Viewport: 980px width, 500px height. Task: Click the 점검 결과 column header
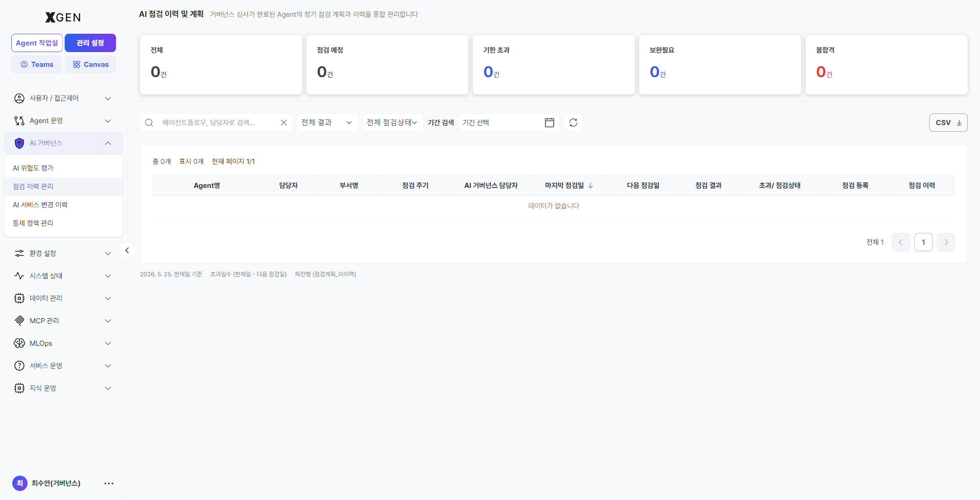pos(708,185)
